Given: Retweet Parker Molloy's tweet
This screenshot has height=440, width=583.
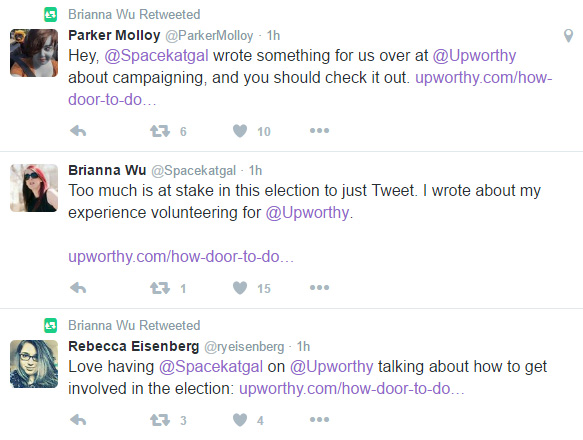Looking at the screenshot, I should pos(160,131).
